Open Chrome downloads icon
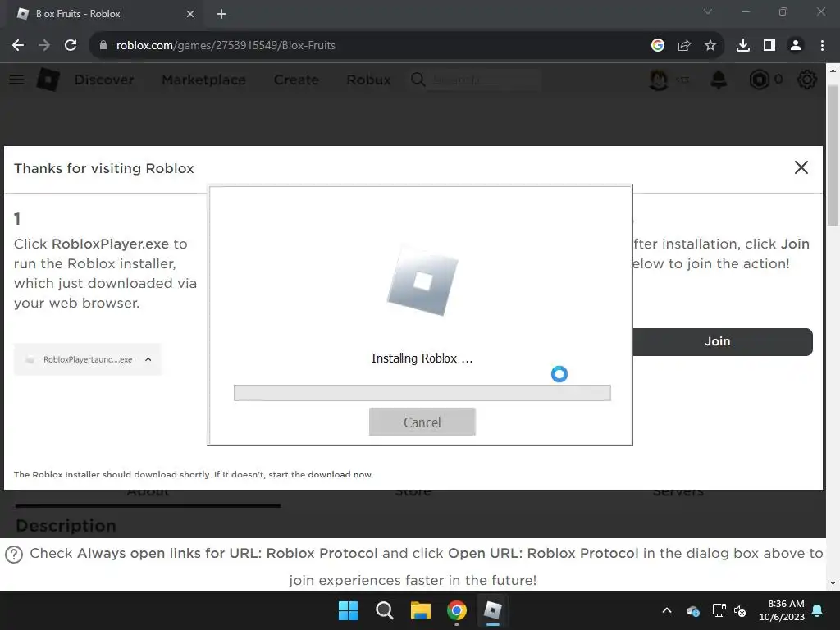Viewport: 840px width, 630px height. pyautogui.click(x=743, y=46)
